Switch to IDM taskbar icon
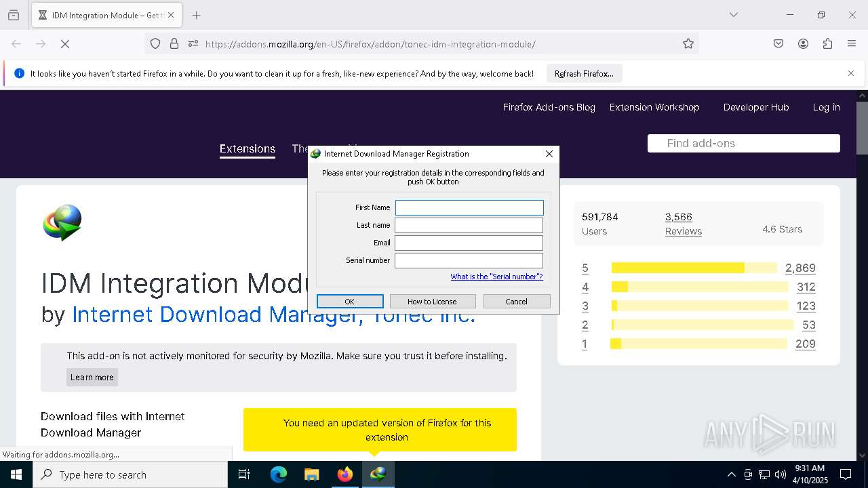The height and width of the screenshot is (488, 868). [x=378, y=474]
